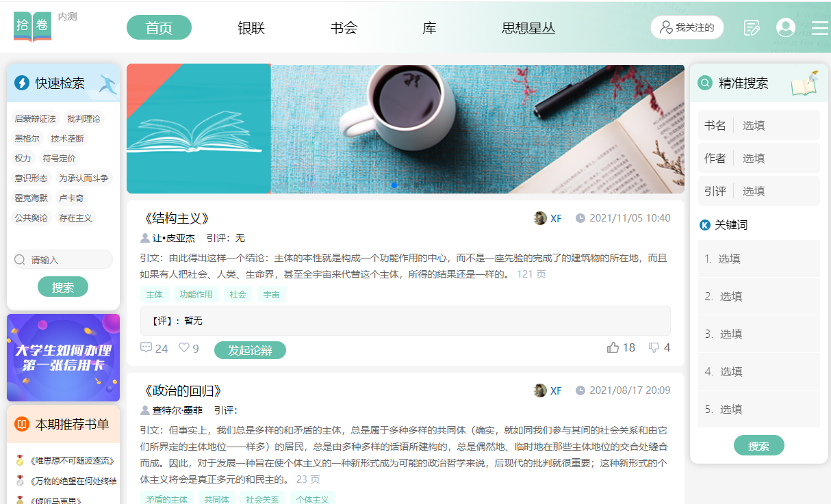Click the thumbs-down icon showing 4
Viewport: 831px width, 504px height.
pos(654,347)
